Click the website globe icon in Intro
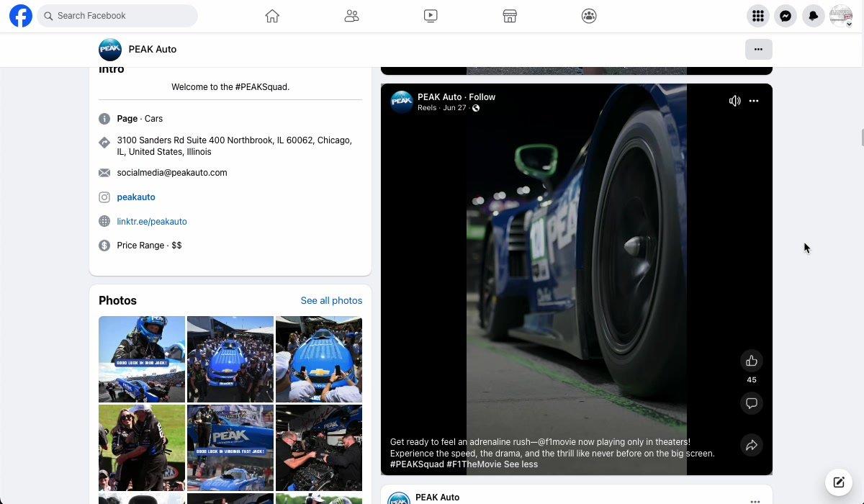This screenshot has height=504, width=864. (104, 222)
